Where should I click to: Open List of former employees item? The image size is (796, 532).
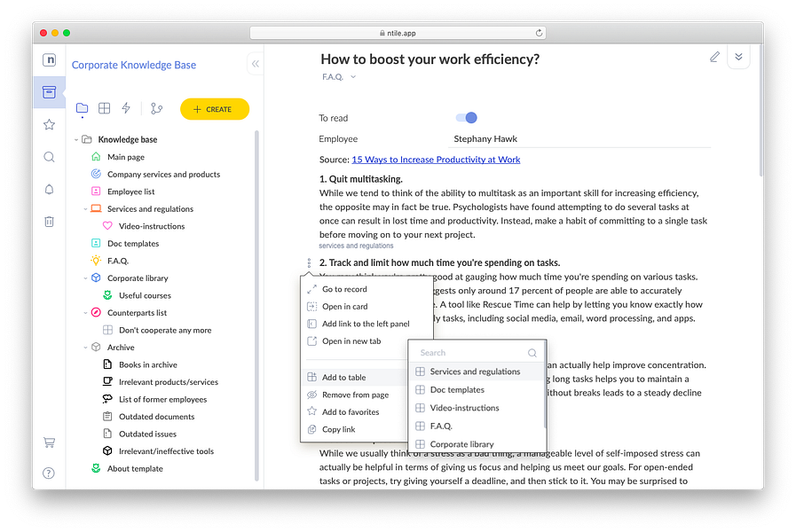[x=162, y=399]
